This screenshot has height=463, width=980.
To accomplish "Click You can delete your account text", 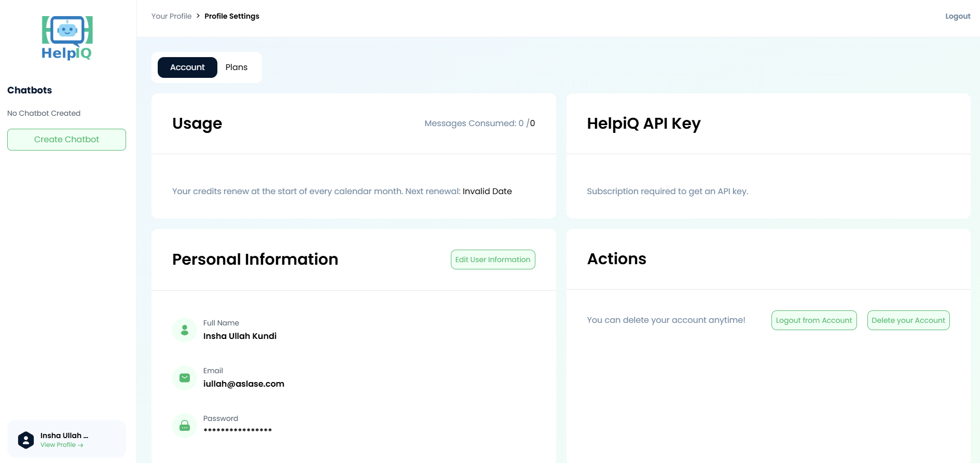I will 666,320.
